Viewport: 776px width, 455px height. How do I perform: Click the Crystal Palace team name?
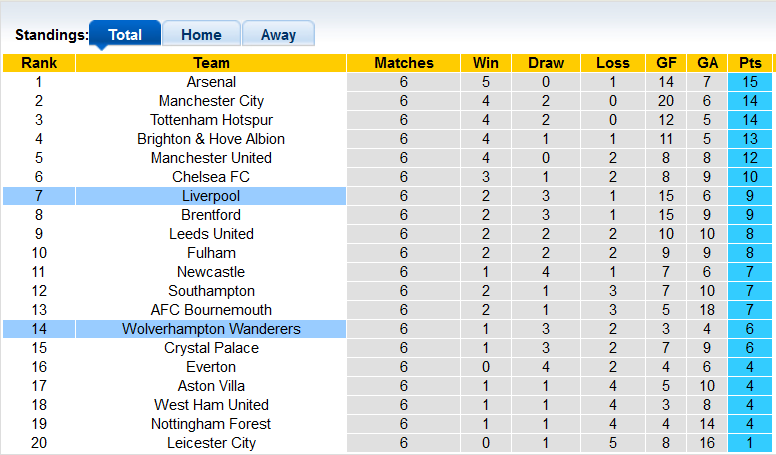tap(211, 348)
